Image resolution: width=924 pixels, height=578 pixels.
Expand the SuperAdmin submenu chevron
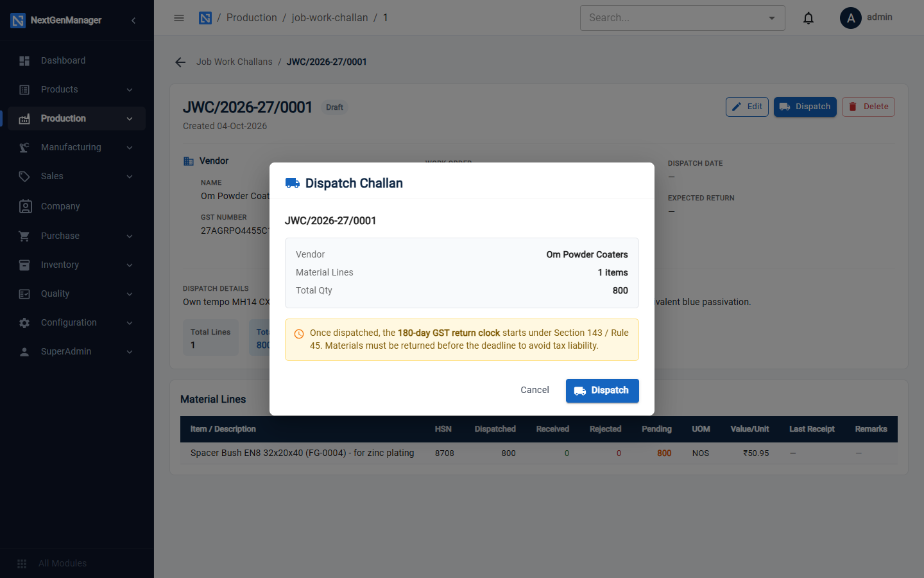[130, 352]
